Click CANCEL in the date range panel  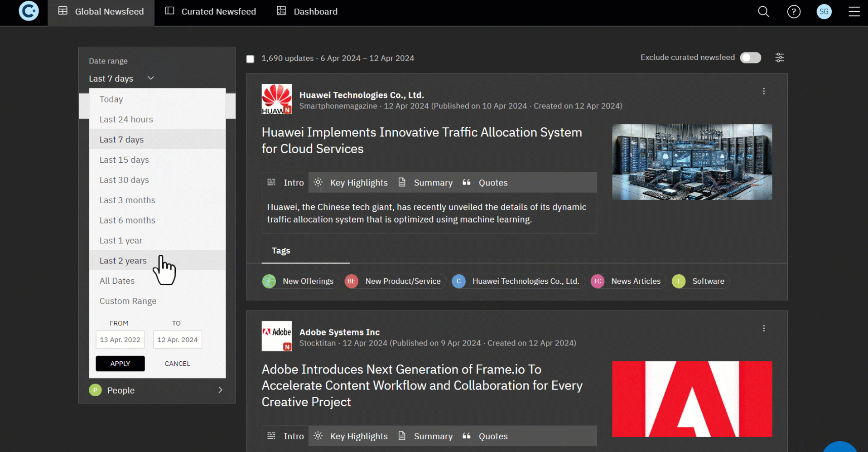pos(177,364)
